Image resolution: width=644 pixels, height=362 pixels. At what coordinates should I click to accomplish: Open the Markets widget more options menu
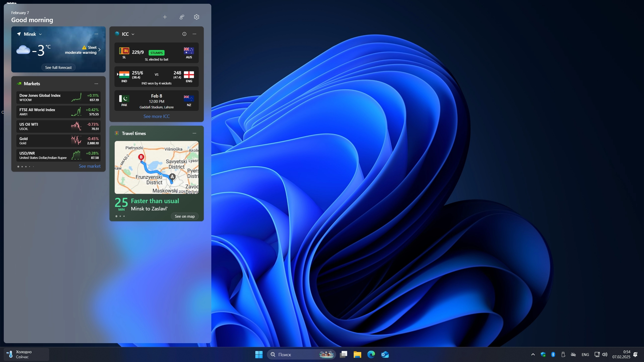click(96, 84)
